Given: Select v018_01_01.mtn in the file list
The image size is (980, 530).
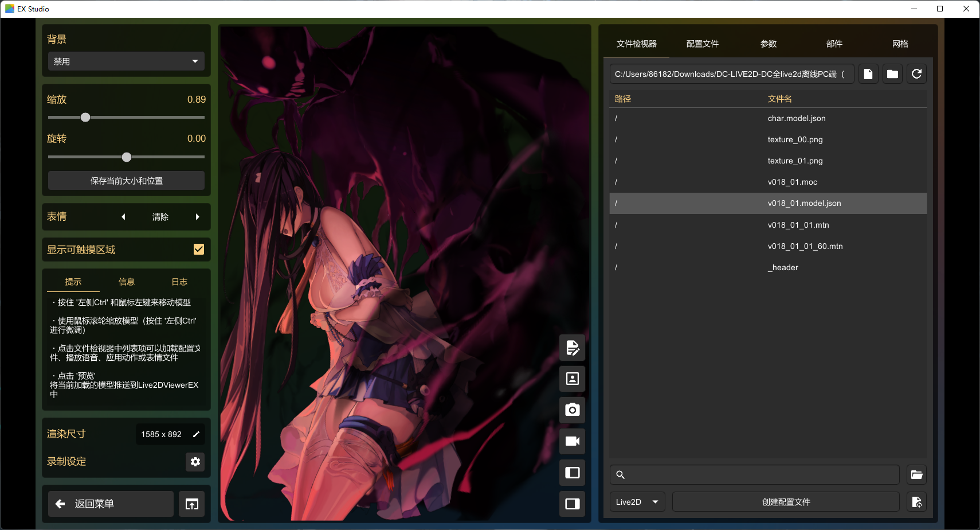Looking at the screenshot, I should [768, 225].
